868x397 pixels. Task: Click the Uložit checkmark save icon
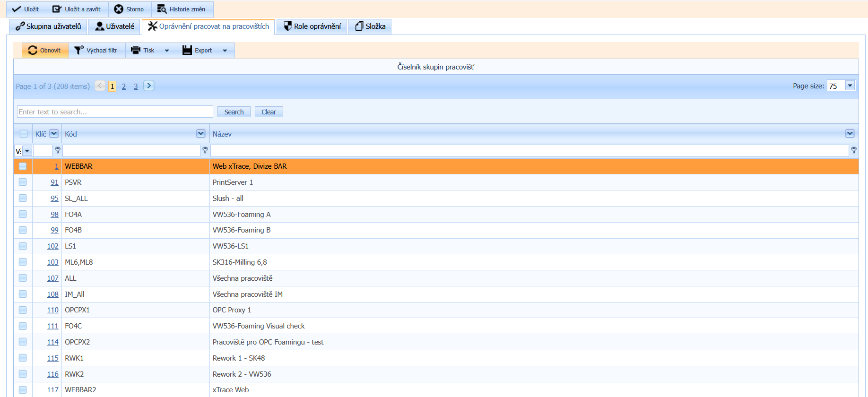coord(17,9)
